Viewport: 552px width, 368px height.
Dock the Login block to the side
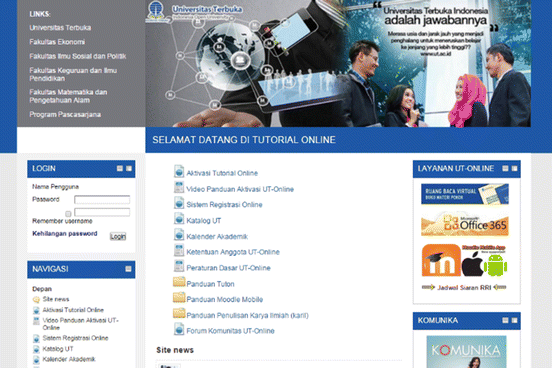click(x=129, y=169)
